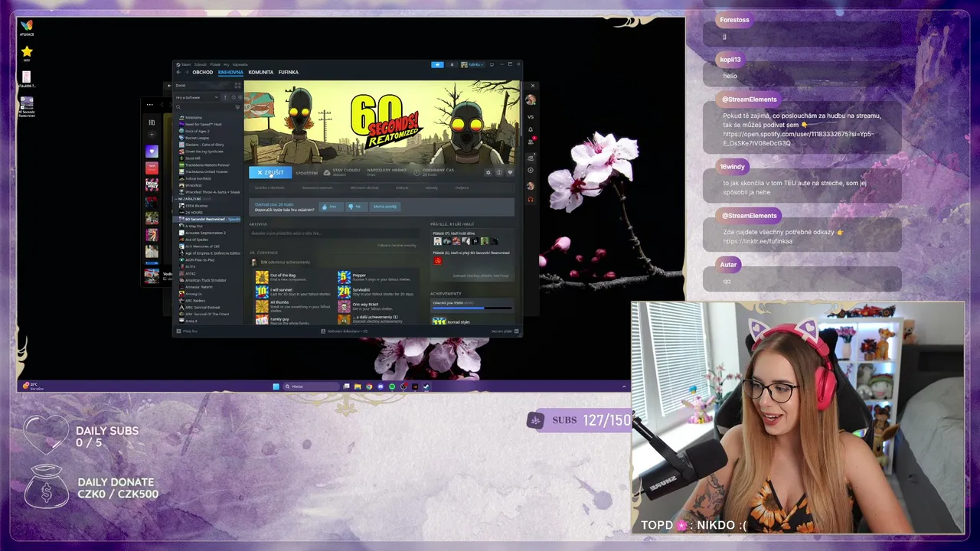Viewport: 980px width, 551px height.
Task: Cancel the launch with the ZRUŠIT button
Action: 270,173
